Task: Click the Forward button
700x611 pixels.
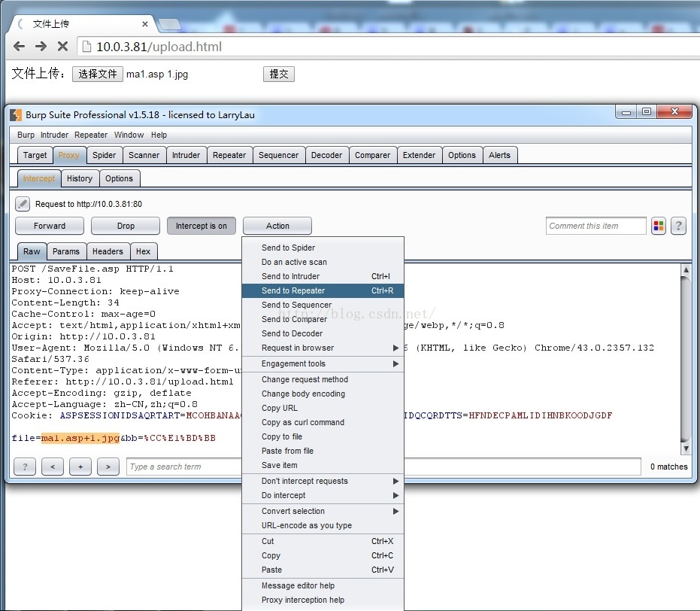Action: [x=50, y=226]
